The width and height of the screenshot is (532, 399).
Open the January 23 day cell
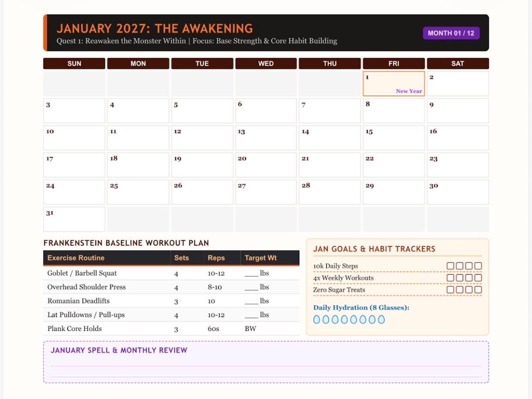click(457, 165)
